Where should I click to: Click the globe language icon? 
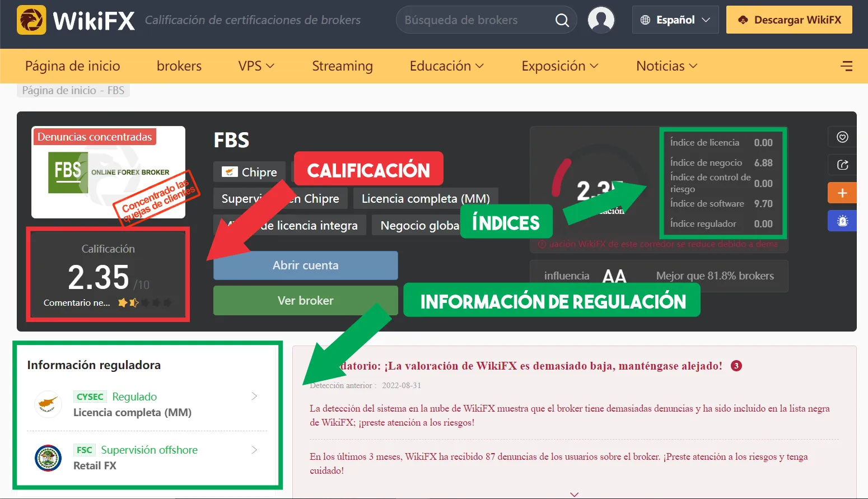click(645, 20)
